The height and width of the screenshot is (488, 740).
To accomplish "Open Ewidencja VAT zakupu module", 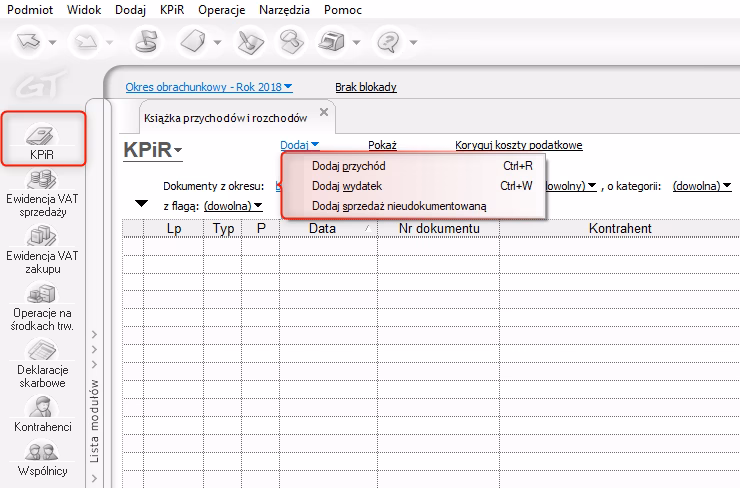I will (x=42, y=251).
